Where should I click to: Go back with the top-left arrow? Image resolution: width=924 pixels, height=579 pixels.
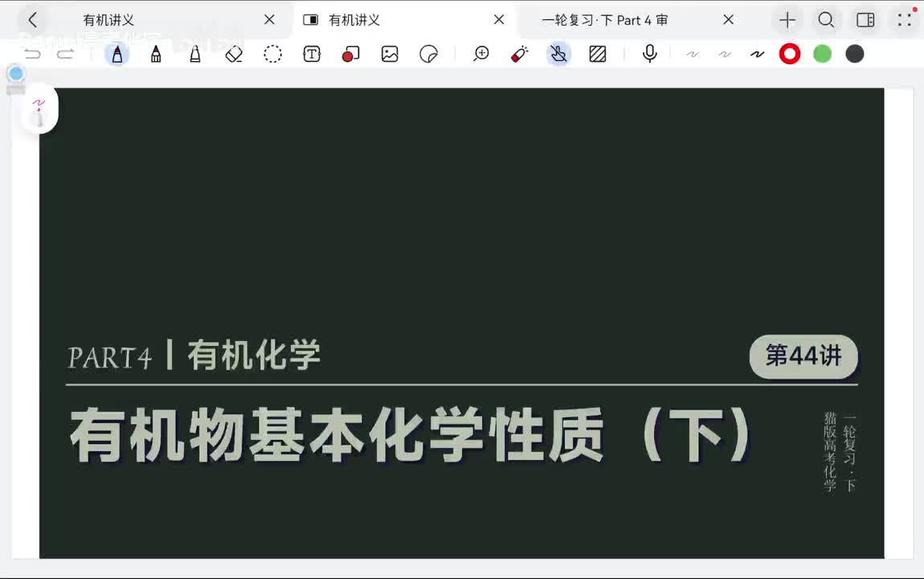pos(32,20)
